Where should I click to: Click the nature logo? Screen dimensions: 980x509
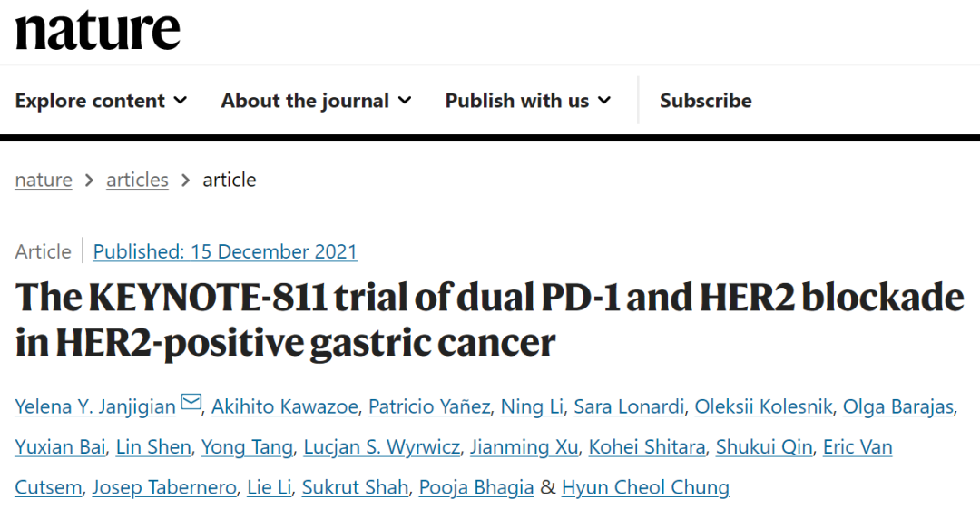(x=97, y=30)
